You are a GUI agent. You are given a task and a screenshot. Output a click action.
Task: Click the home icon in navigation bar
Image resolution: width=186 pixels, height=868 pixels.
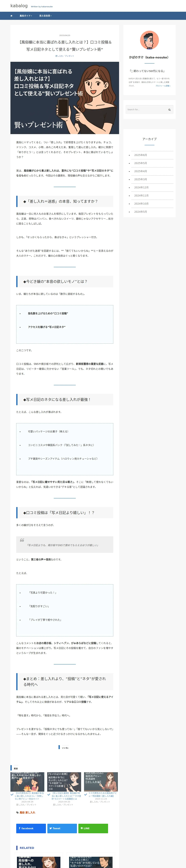point(11,16)
